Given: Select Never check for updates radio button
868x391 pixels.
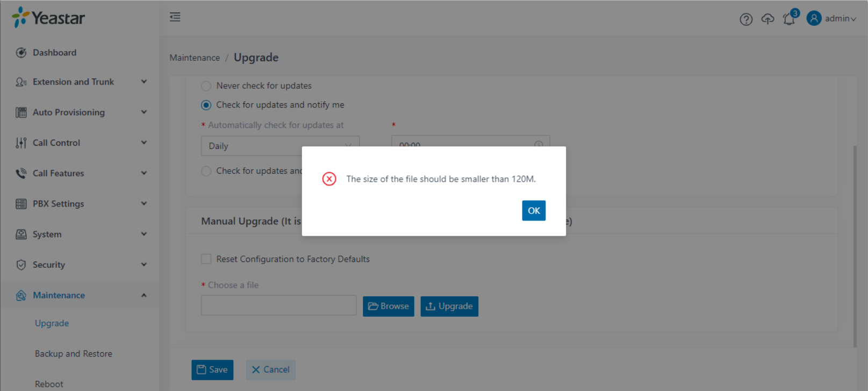Looking at the screenshot, I should pos(206,86).
